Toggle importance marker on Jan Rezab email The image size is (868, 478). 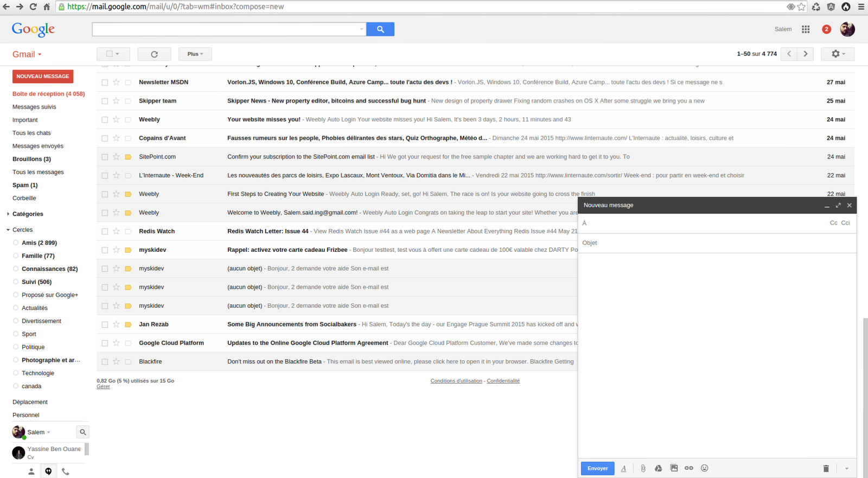(128, 324)
